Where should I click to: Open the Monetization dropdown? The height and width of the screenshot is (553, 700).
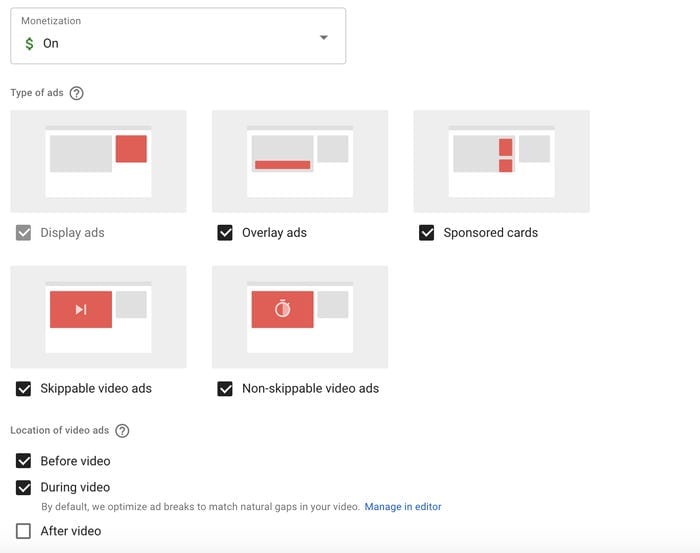[178, 36]
